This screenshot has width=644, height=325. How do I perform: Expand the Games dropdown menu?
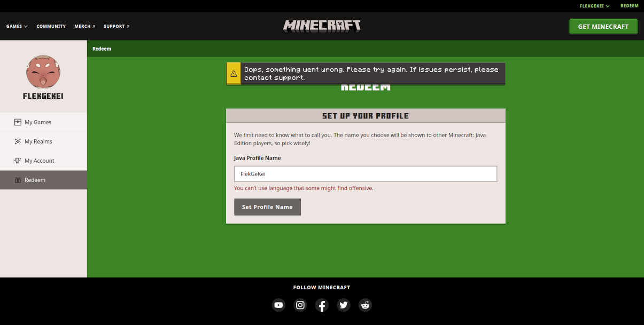pos(17,26)
